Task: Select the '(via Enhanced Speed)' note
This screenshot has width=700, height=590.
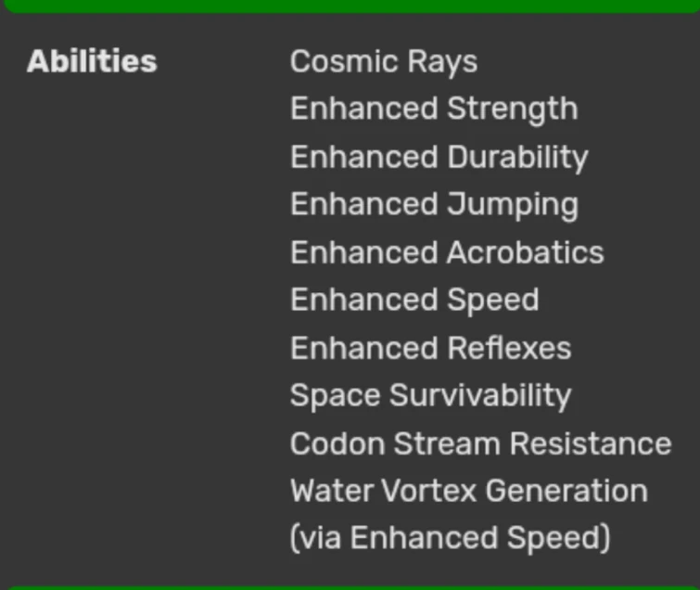Action: coord(451,539)
